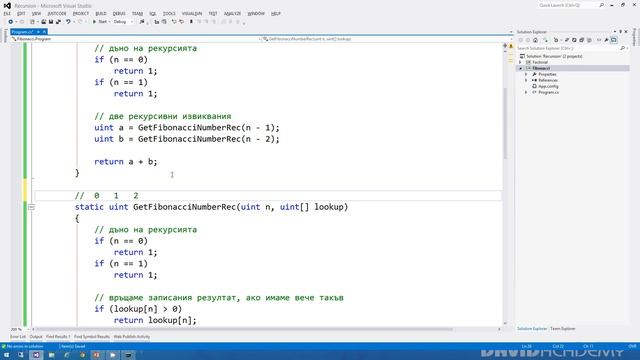Select the Solution 'Recursion' root node
This screenshot has height=360, width=640.
(x=553, y=56)
